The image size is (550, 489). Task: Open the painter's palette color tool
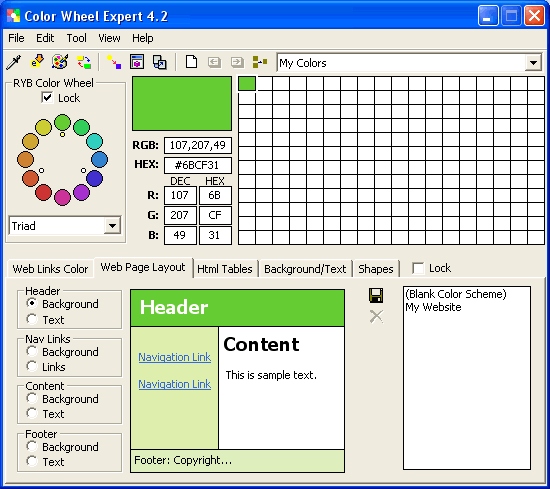pyautogui.click(x=60, y=62)
